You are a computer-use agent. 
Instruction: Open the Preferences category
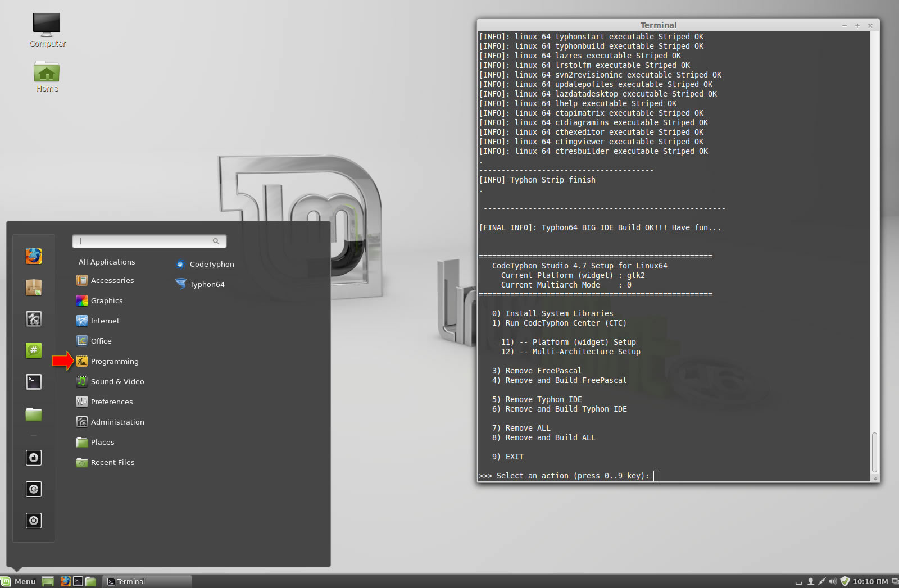[x=105, y=402]
